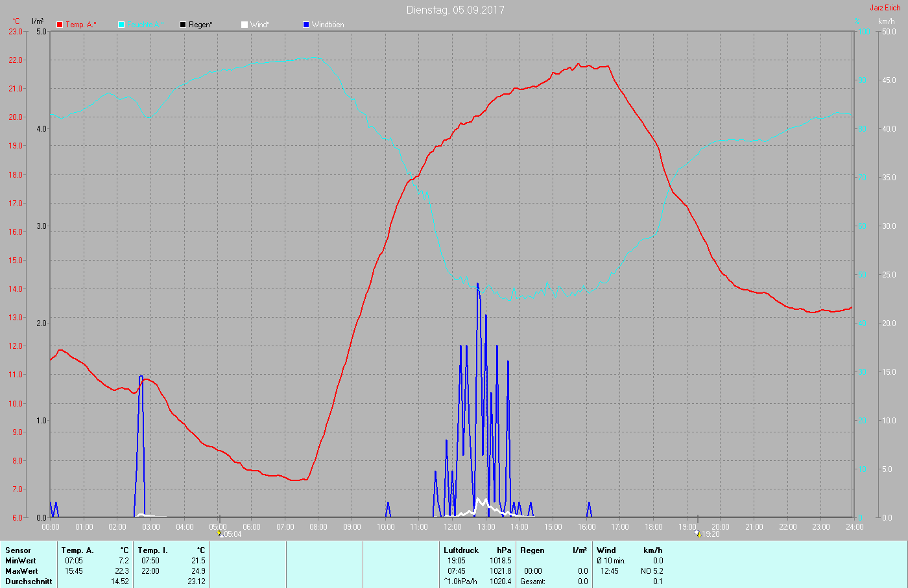This screenshot has width=908, height=588.
Task: Click the chart title Dienstag, 05.09.2017
Action: [455, 10]
